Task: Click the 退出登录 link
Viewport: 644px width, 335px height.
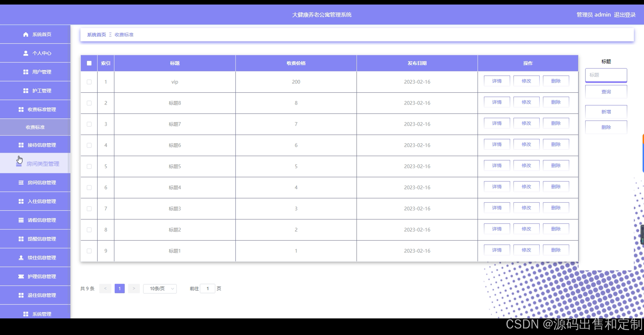Action: [x=624, y=15]
